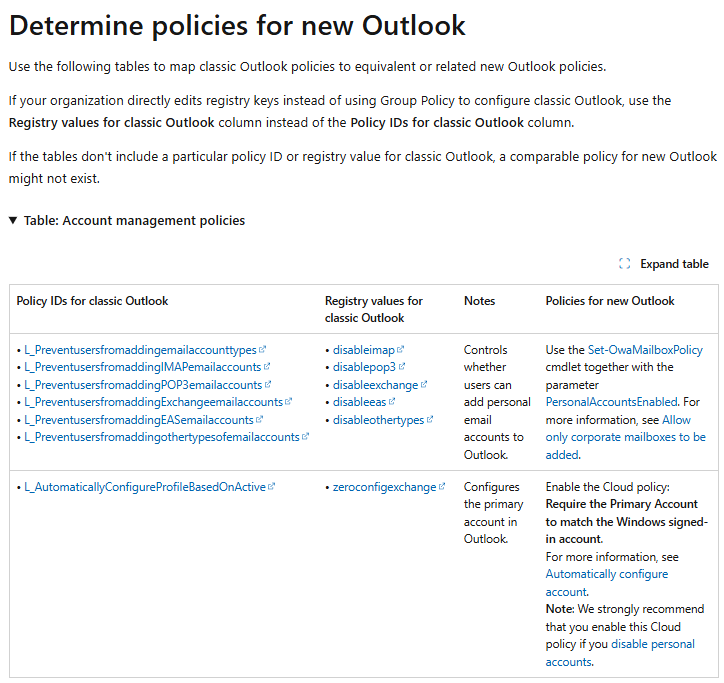The image size is (724, 683).
Task: Open the Set-OwaMailboxPolicy link
Action: (x=645, y=350)
